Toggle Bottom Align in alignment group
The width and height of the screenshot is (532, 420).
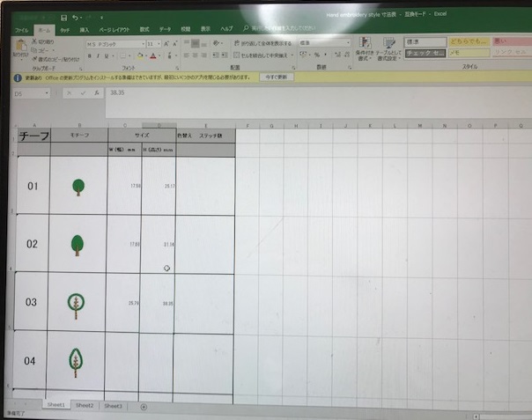(x=204, y=43)
